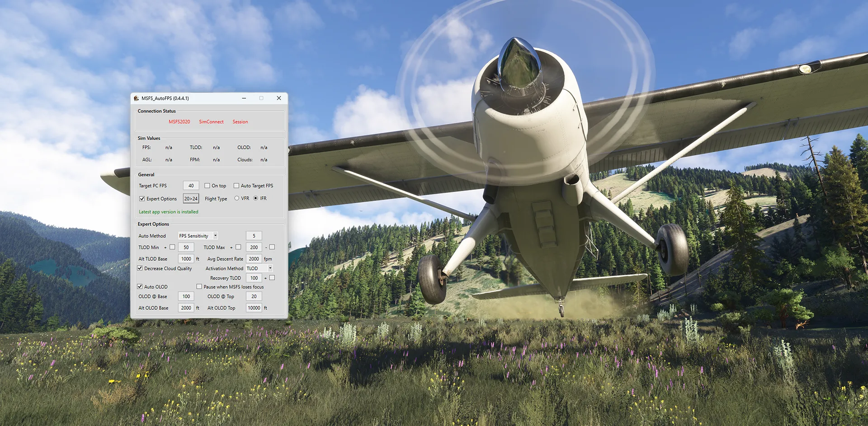Screen dimensions: 868x426
Task: Select the VFR flight type
Action: coord(236,198)
